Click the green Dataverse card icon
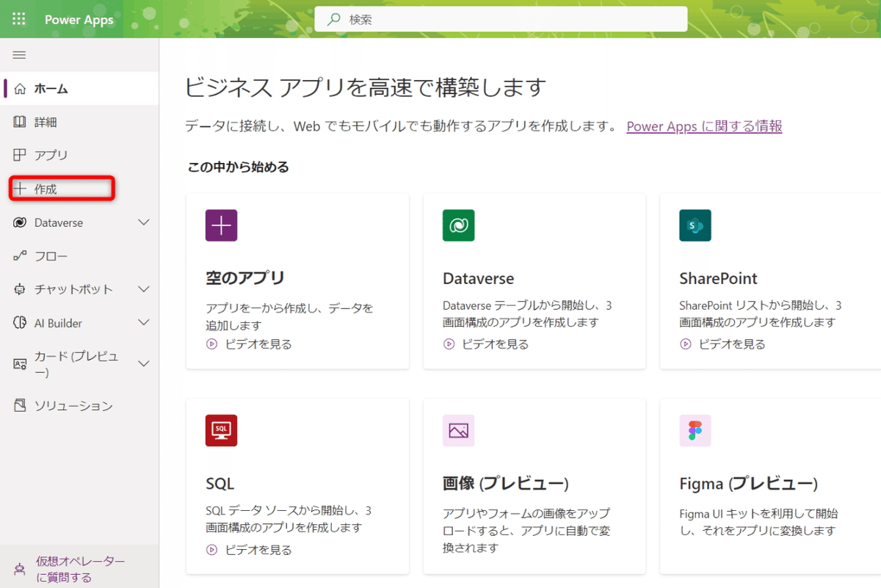Viewport: 881px width, 588px height. (x=459, y=225)
